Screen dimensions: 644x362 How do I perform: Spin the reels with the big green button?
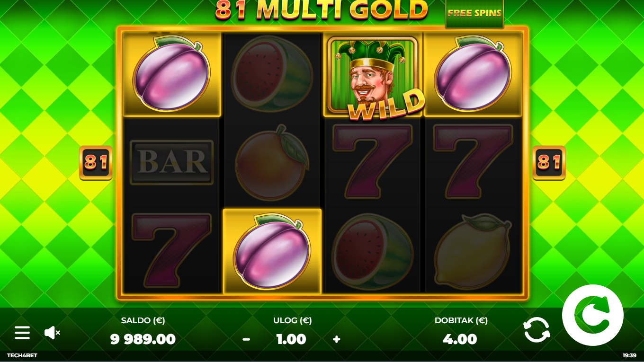tap(593, 315)
